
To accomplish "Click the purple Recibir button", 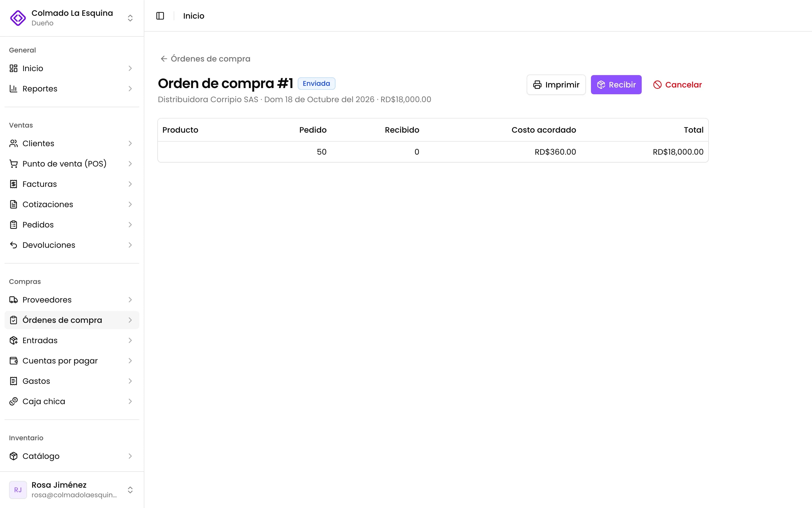I will [x=616, y=85].
